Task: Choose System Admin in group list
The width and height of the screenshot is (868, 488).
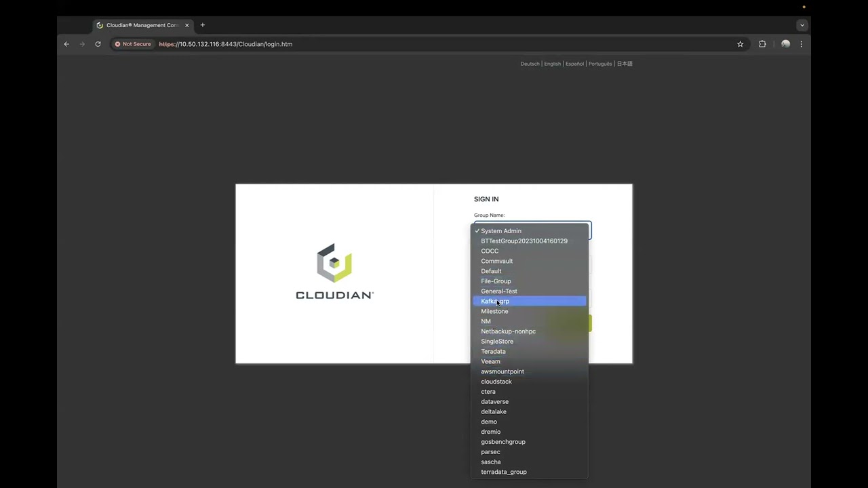Action: point(529,231)
